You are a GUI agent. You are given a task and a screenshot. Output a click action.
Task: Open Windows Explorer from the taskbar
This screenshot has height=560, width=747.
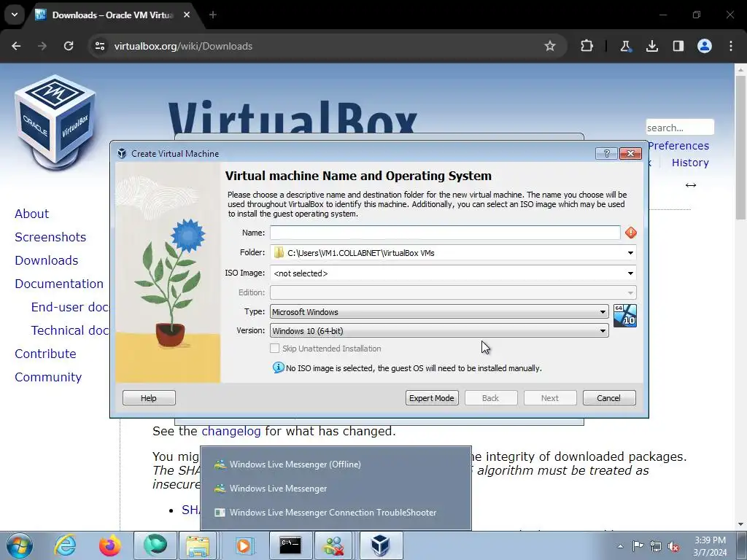pyautogui.click(x=198, y=545)
